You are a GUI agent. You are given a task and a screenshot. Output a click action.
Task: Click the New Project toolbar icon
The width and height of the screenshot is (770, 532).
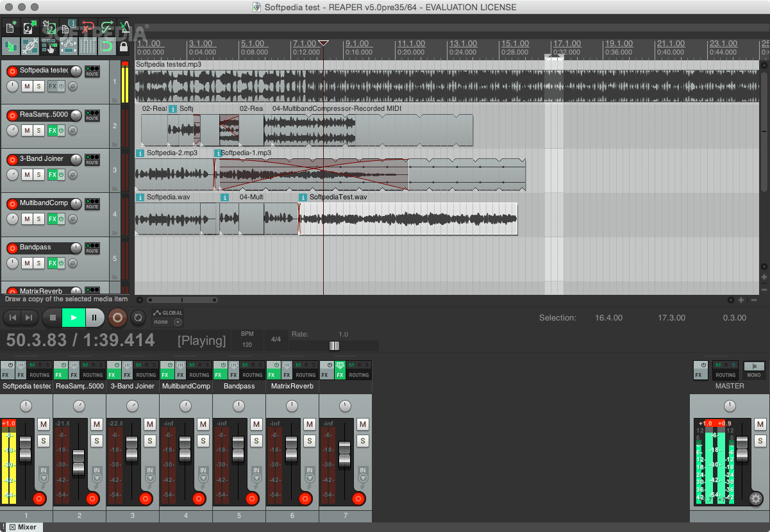pyautogui.click(x=11, y=28)
